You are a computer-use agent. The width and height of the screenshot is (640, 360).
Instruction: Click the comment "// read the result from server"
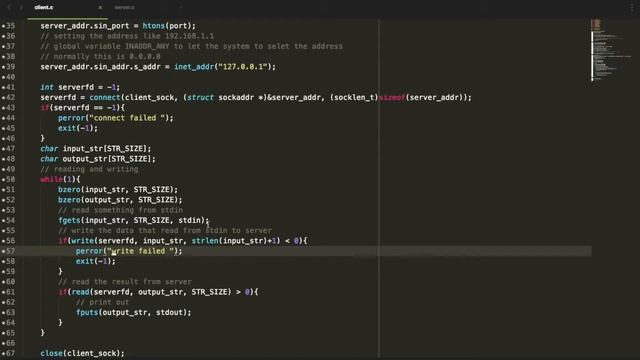(125, 282)
